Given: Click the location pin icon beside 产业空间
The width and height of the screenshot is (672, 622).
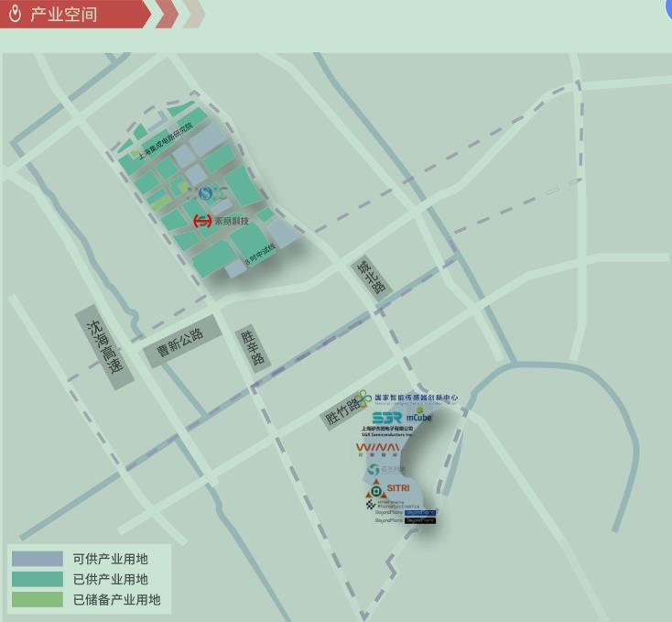Looking at the screenshot, I should point(15,14).
